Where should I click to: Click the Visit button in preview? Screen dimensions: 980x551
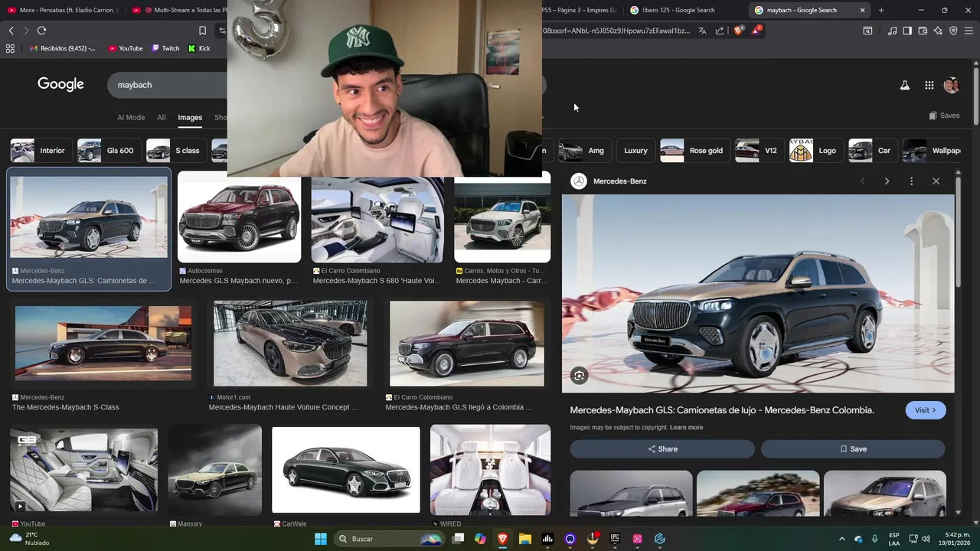point(926,410)
